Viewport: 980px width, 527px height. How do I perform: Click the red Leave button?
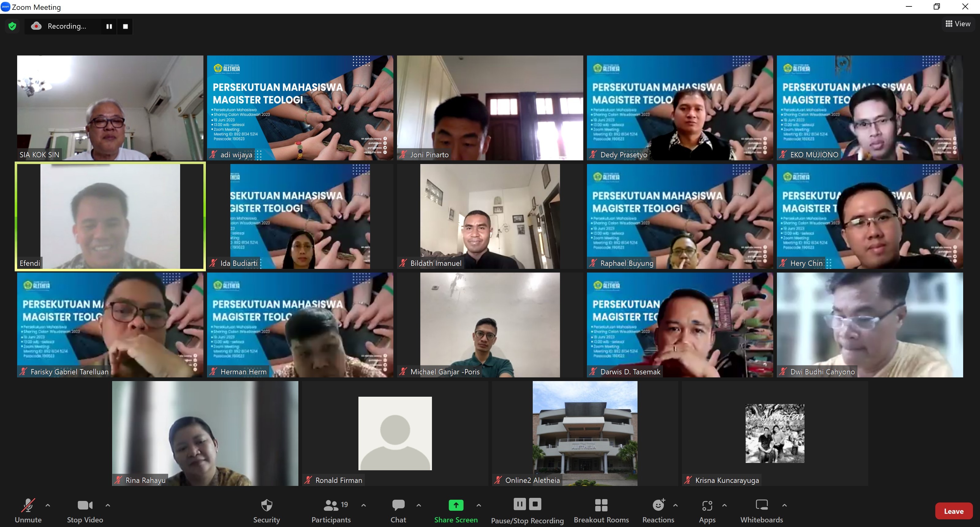953,511
